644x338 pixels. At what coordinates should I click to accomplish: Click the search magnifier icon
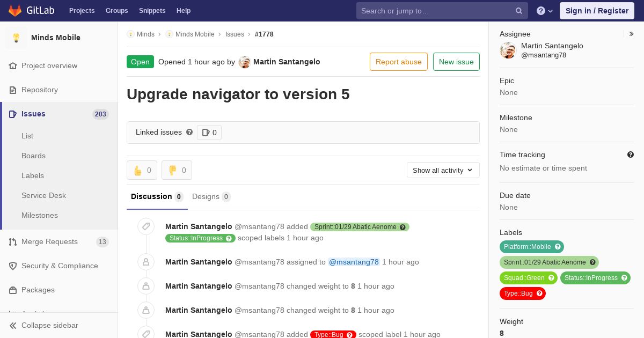[519, 11]
